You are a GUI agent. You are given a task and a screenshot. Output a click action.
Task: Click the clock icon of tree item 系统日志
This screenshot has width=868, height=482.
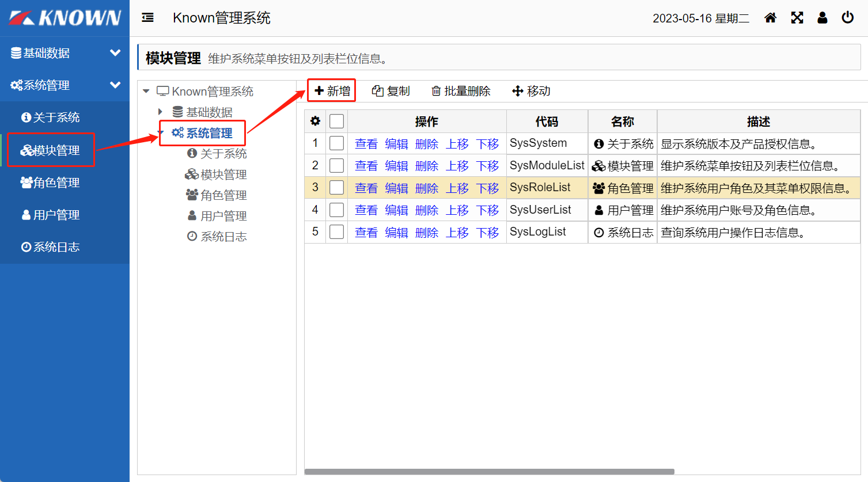192,236
